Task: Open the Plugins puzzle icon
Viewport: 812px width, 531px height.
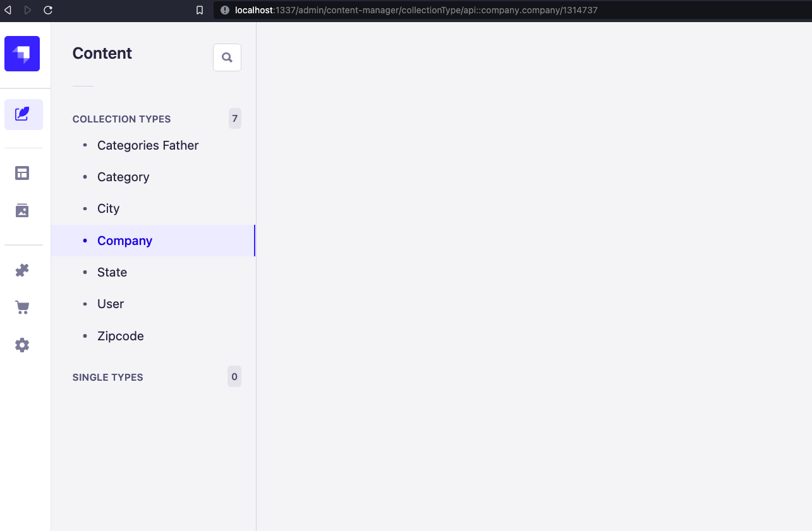Action: click(x=22, y=270)
